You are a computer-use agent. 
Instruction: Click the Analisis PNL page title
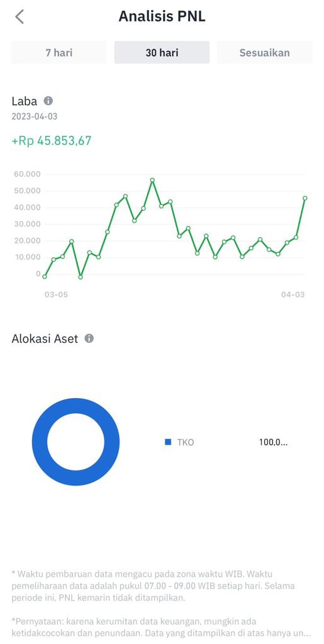click(162, 16)
